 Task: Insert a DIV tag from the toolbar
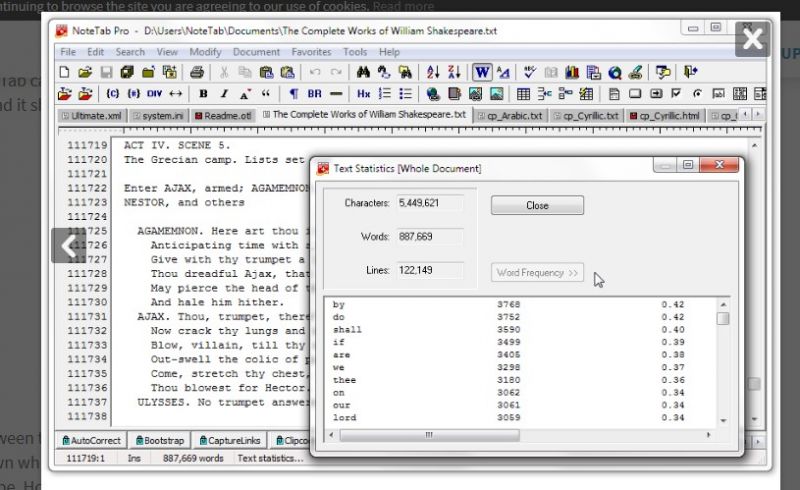coord(154,94)
